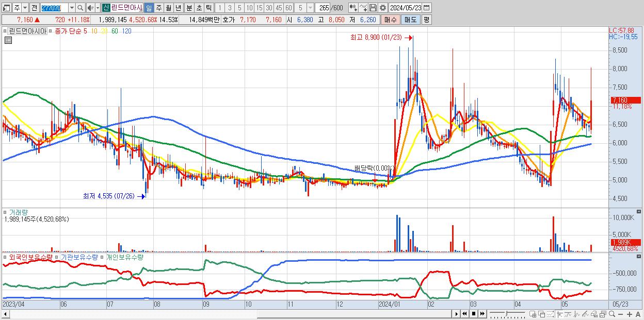644x320 pixels.
Task: Select the 틱 tick period button
Action: coord(208,8)
